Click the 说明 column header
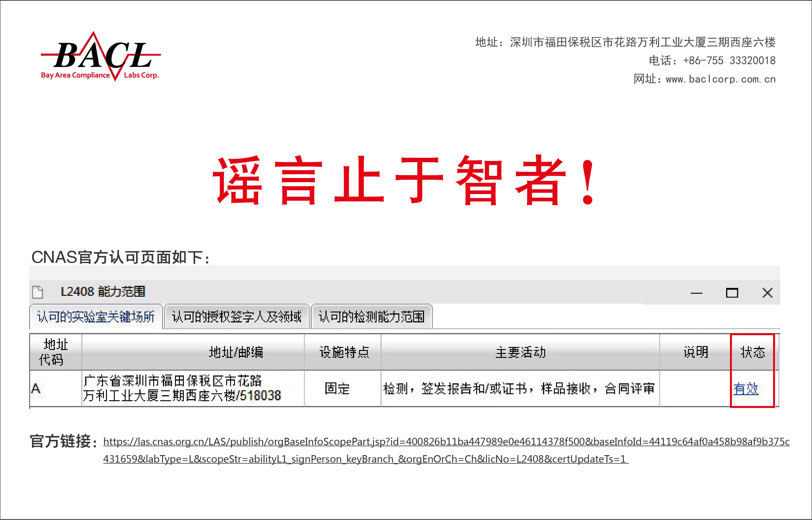Image resolution: width=812 pixels, height=520 pixels. [695, 352]
